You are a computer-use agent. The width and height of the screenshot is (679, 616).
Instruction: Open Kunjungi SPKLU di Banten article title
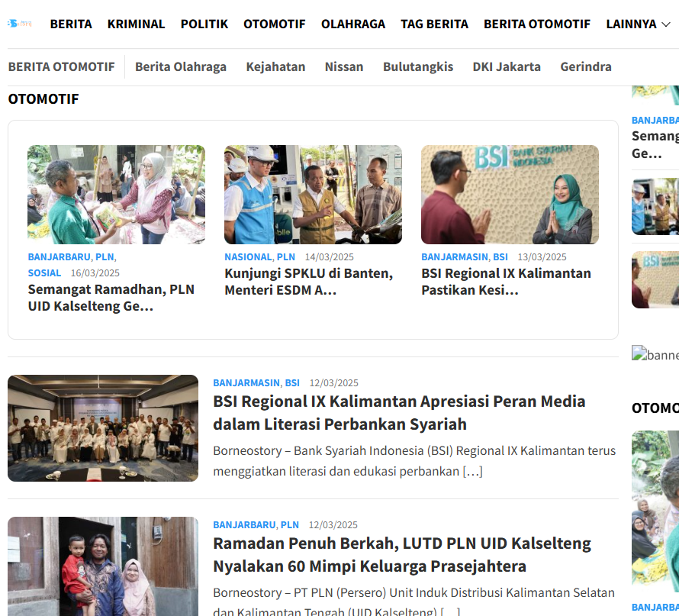point(308,282)
